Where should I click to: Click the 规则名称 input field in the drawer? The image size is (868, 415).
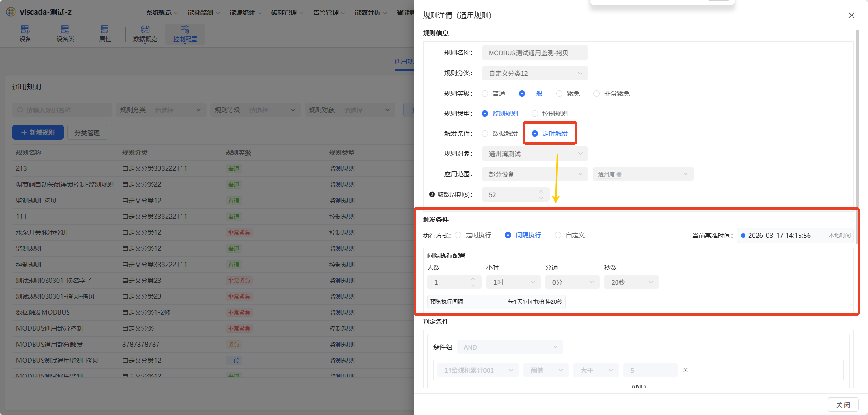(535, 53)
